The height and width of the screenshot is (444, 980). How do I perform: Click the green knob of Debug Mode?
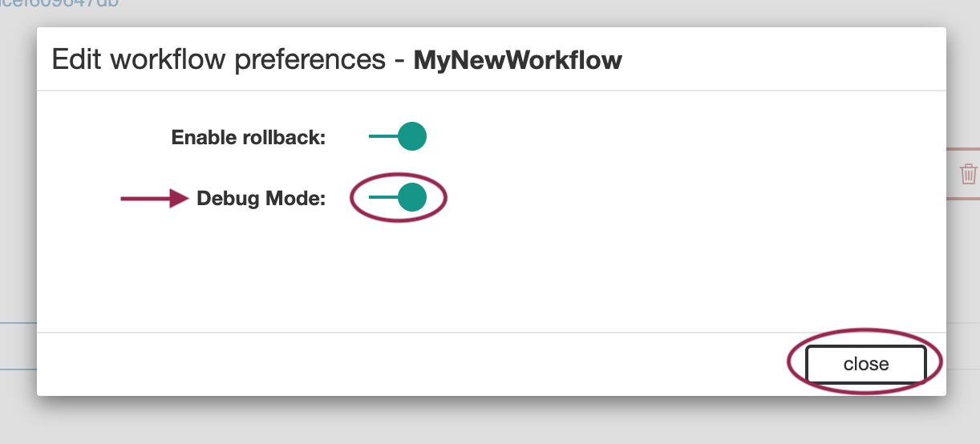click(x=412, y=198)
